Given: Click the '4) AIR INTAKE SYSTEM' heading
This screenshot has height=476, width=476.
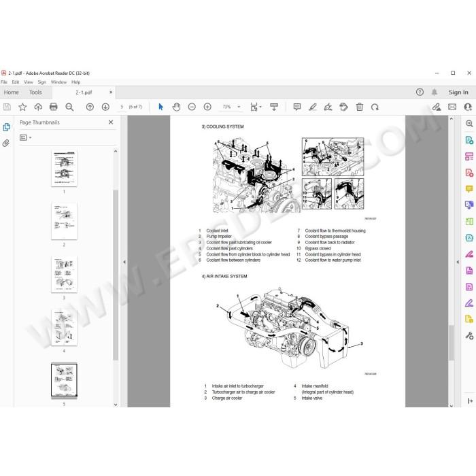Looking at the screenshot, I should pyautogui.click(x=224, y=276).
